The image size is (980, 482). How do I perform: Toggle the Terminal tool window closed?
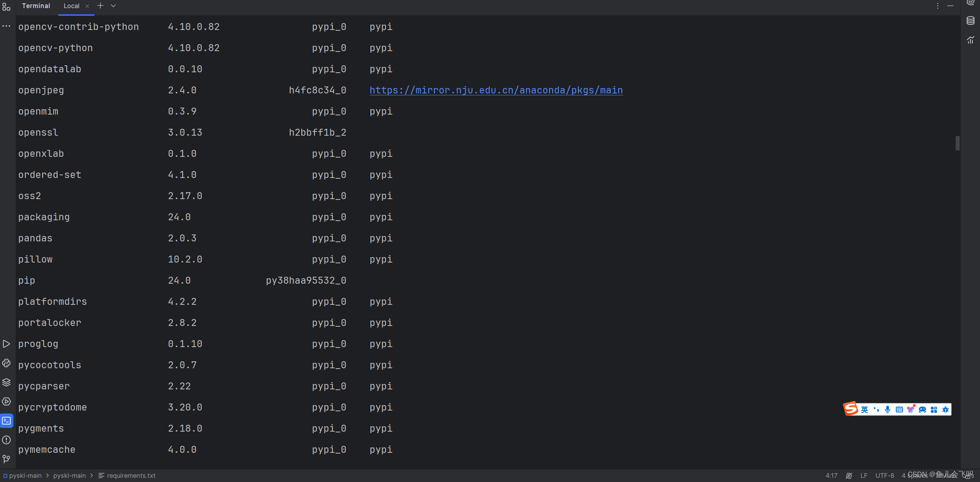pyautogui.click(x=6, y=421)
